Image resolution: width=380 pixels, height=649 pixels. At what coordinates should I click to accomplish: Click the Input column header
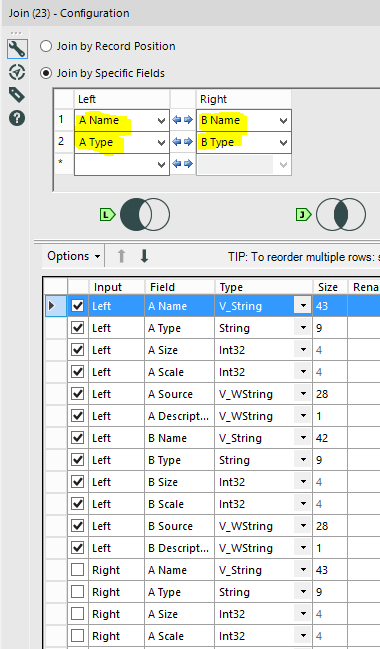pos(117,287)
